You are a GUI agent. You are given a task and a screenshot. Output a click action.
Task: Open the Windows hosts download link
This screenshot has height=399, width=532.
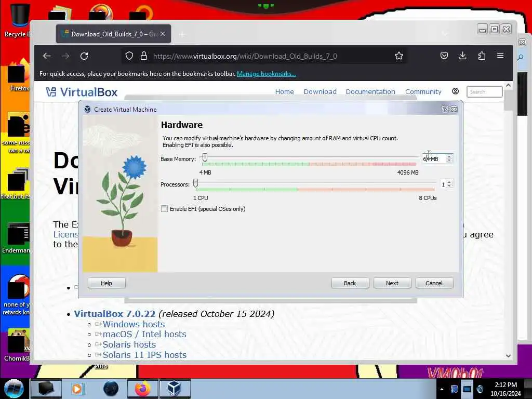(x=134, y=324)
